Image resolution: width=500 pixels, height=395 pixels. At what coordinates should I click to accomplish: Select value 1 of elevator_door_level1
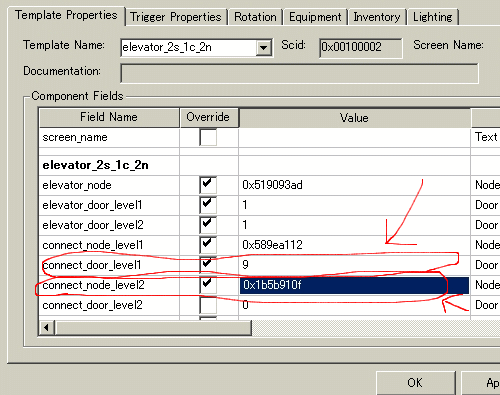tap(354, 205)
